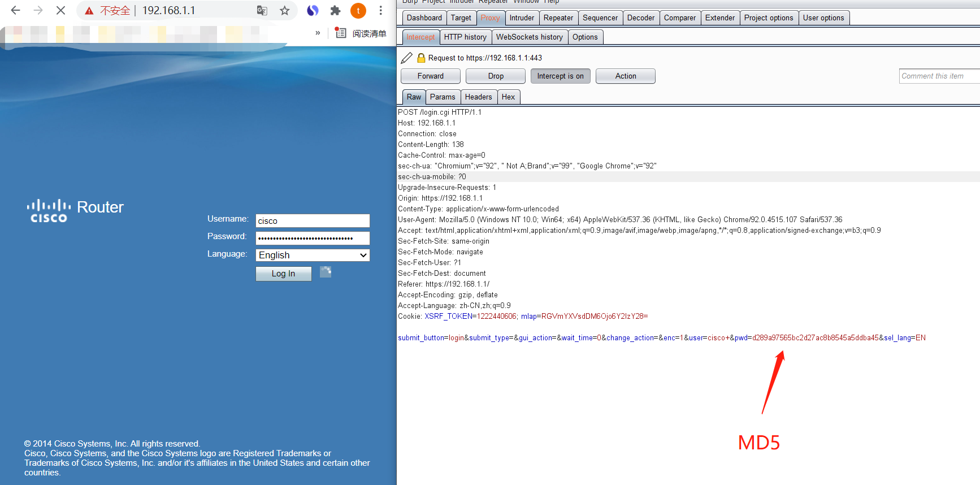Viewport: 980px width, 485px height.
Task: Open the Chrome extensions puzzle icon
Action: point(335,10)
